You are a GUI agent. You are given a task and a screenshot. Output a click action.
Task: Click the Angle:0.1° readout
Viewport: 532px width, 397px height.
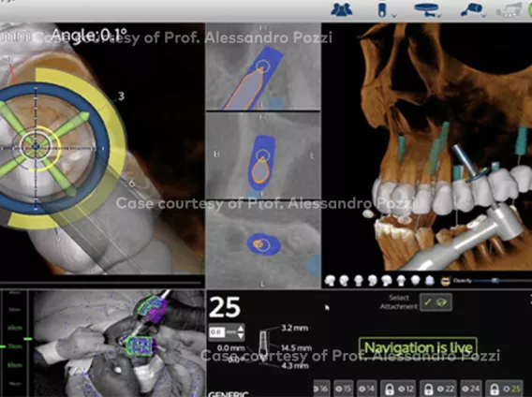pyautogui.click(x=90, y=35)
